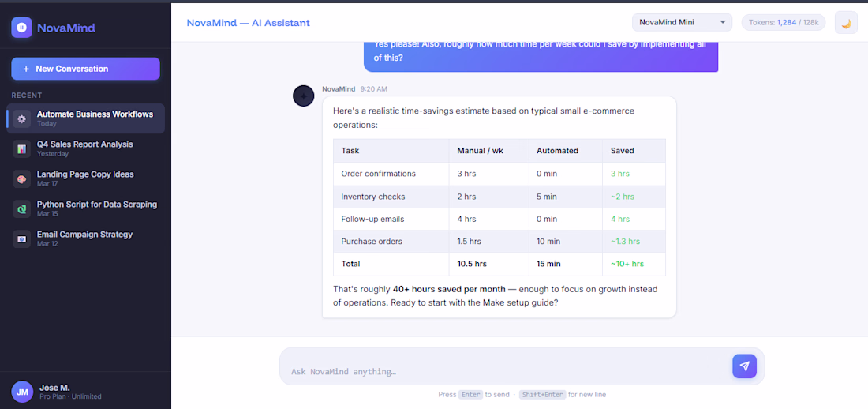Click the Email Campaign Strategy icon
This screenshot has height=409, width=868.
click(x=22, y=238)
